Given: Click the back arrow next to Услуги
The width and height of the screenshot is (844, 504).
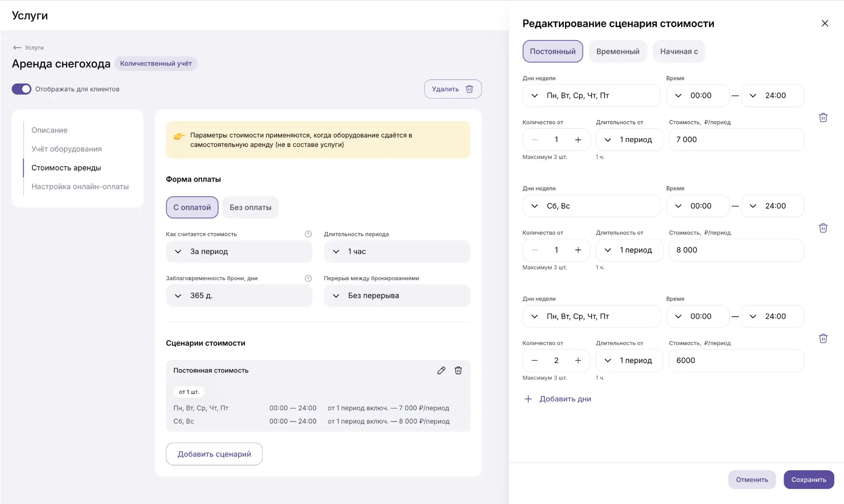Looking at the screenshot, I should pyautogui.click(x=17, y=48).
